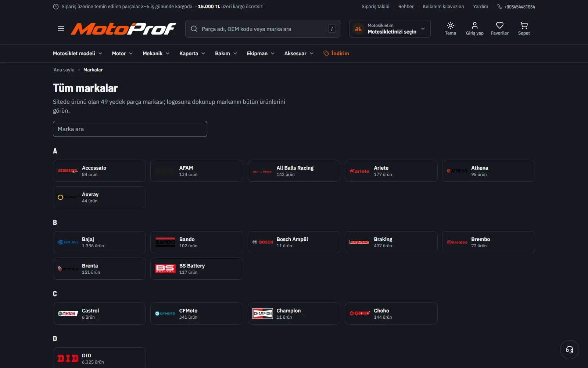Toggle the Tema theme switcher
This screenshot has width=588, height=368.
(x=450, y=29)
